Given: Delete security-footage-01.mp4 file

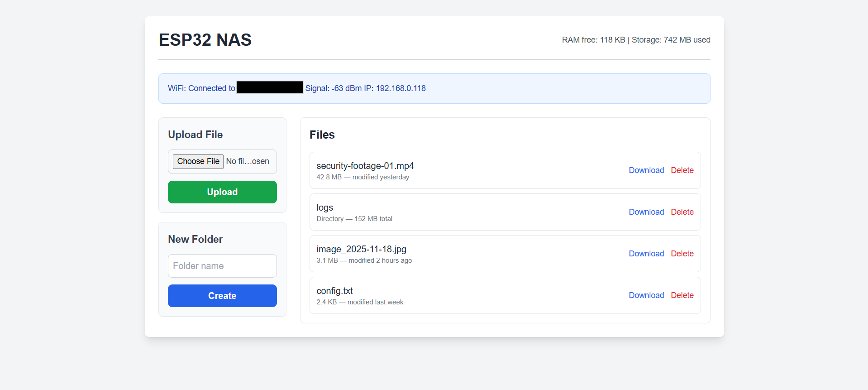Looking at the screenshot, I should (682, 170).
